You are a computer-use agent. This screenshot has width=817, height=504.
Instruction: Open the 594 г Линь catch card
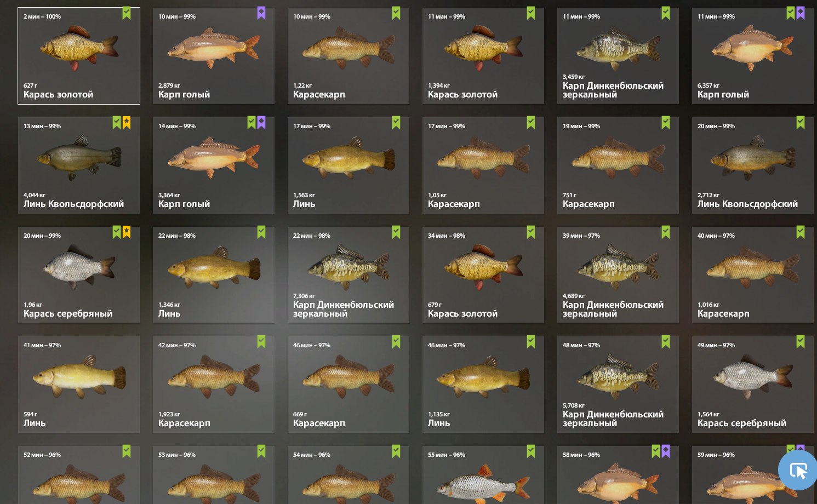coord(79,385)
